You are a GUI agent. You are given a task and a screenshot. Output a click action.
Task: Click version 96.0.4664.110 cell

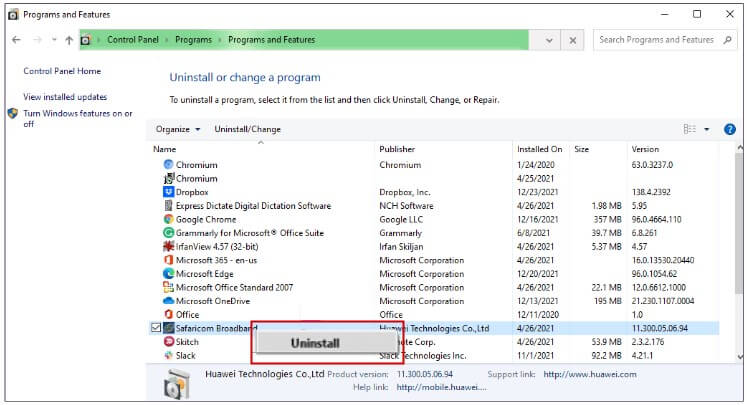point(656,219)
